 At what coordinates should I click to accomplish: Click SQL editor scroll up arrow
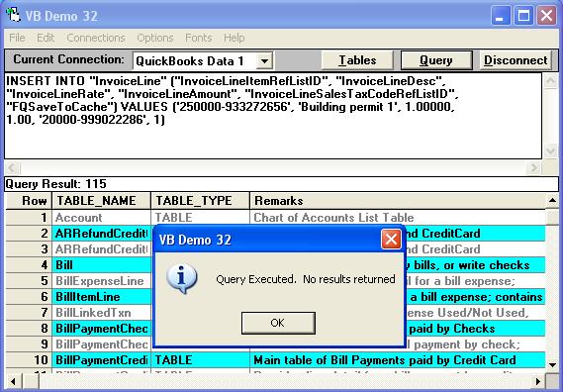550,81
